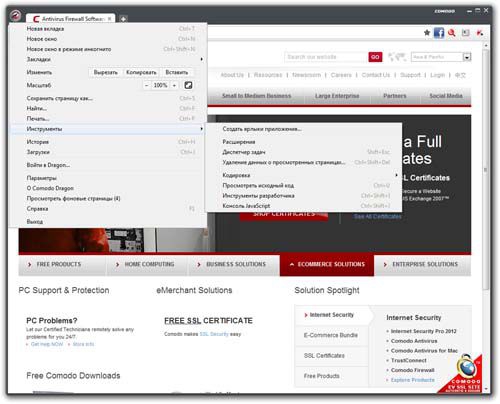Click the red GO search button
This screenshot has width=500, height=404.
(375, 57)
